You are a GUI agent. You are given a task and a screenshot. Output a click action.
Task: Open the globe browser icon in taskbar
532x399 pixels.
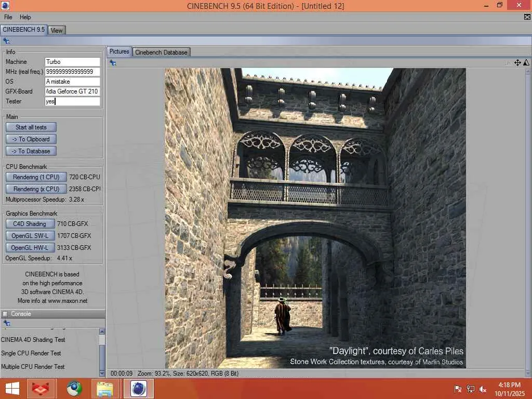[74, 389]
